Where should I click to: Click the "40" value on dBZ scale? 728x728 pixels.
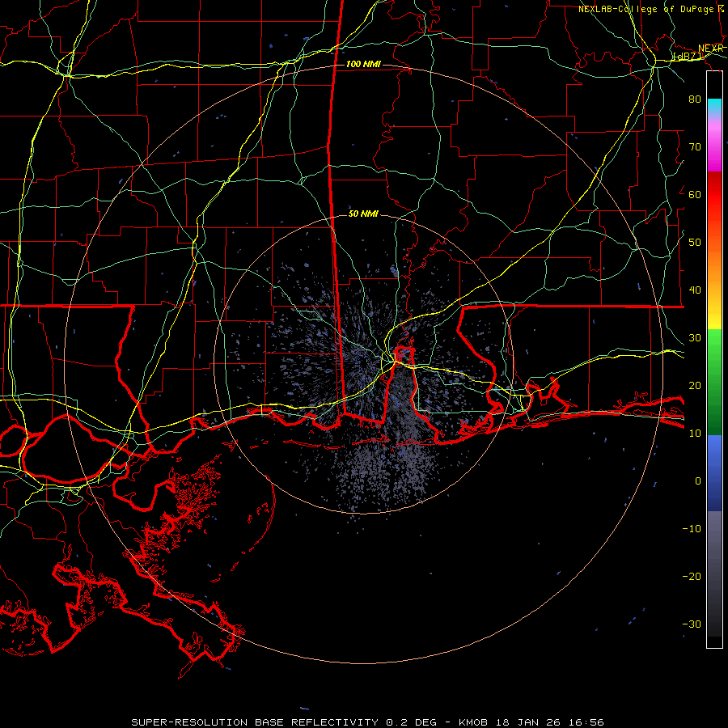tap(695, 290)
